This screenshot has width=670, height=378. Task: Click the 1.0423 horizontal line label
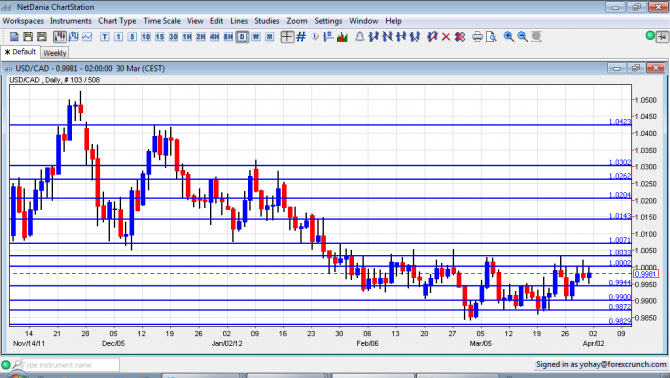click(620, 122)
